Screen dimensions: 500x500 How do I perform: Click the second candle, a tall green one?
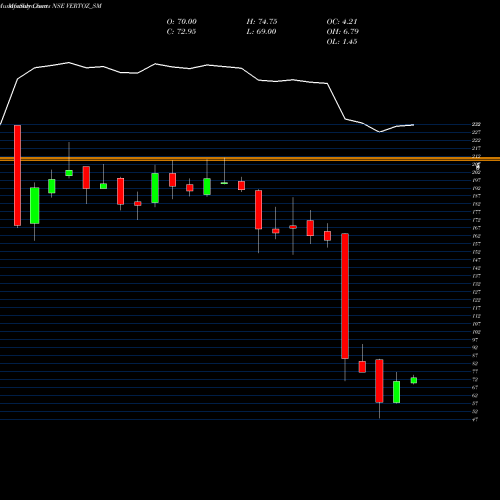35,205
